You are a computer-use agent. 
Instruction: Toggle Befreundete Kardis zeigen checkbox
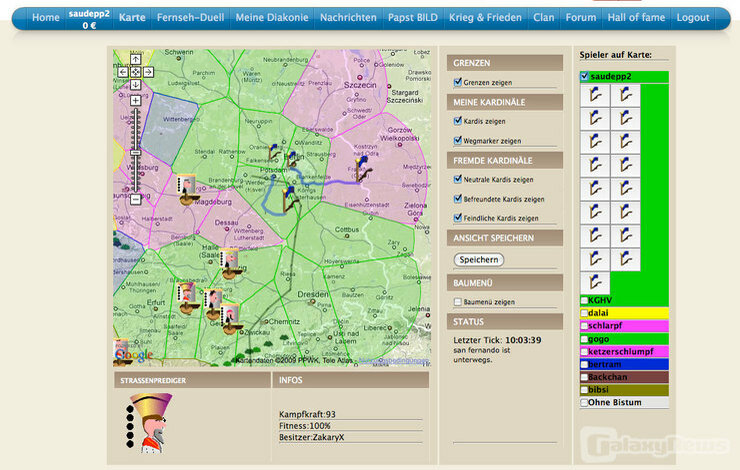click(x=457, y=199)
